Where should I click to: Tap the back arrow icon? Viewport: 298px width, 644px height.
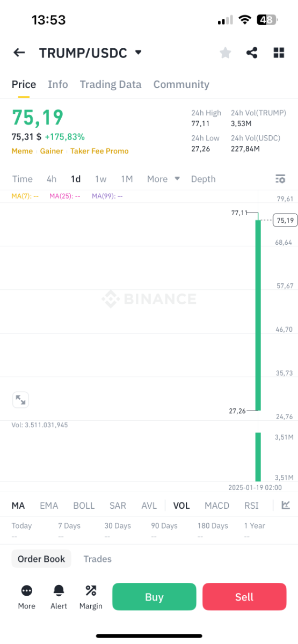pyautogui.click(x=19, y=53)
